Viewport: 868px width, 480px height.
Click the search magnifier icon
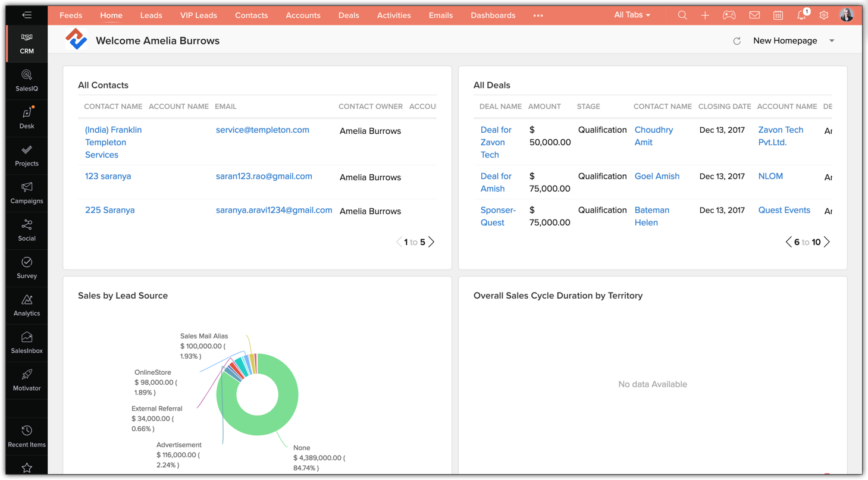click(682, 15)
